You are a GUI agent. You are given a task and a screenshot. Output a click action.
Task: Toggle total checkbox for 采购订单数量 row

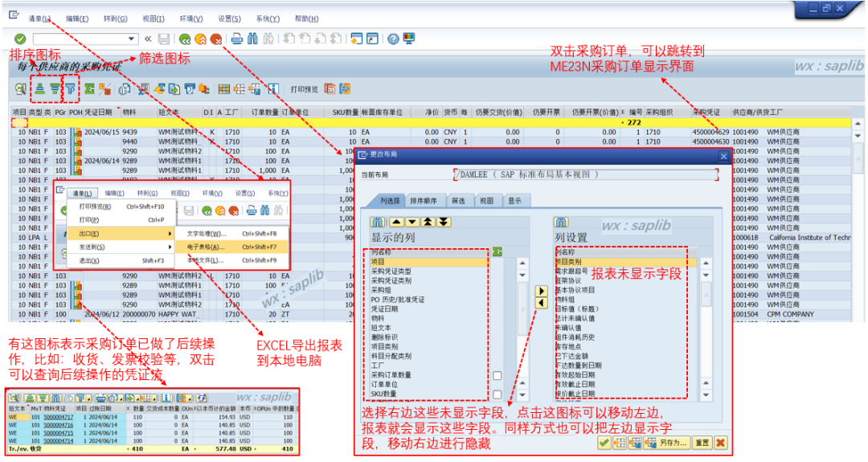click(x=497, y=375)
